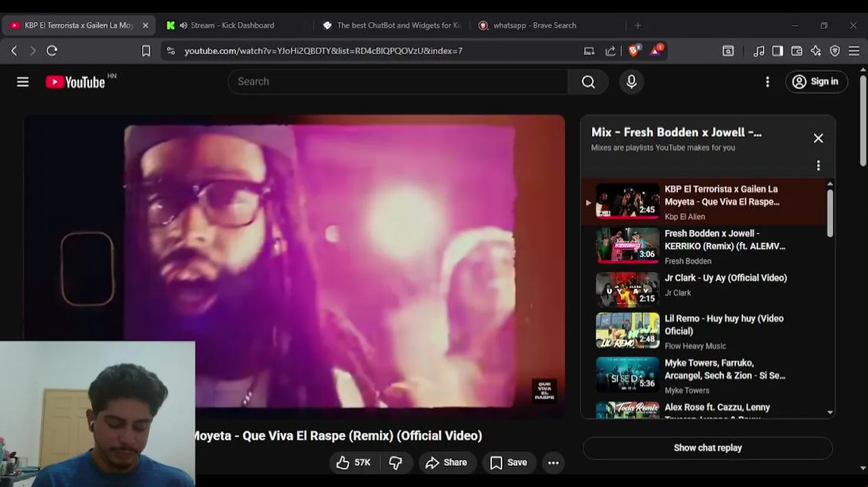Image resolution: width=868 pixels, height=487 pixels.
Task: Save the video to a playlist
Action: click(508, 463)
